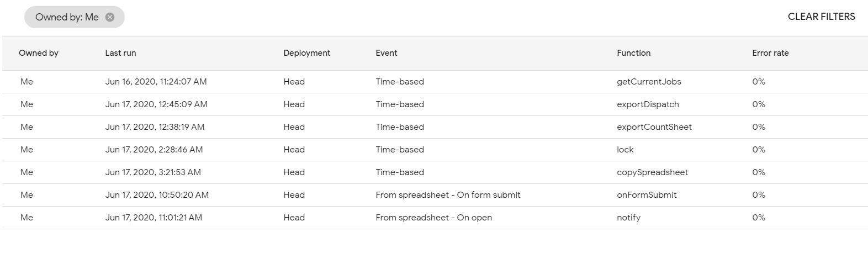Select the copySpreadsheet trigger entry
The width and height of the screenshot is (868, 258).
(x=652, y=172)
